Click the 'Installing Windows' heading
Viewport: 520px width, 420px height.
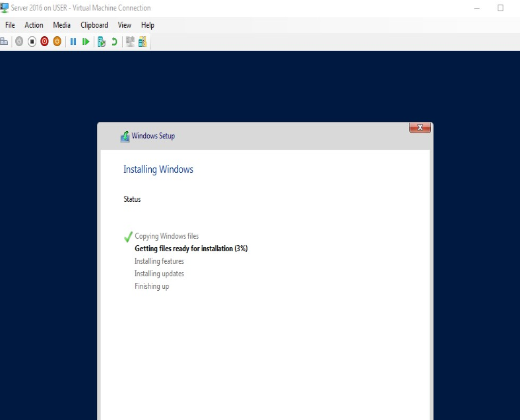tap(158, 169)
